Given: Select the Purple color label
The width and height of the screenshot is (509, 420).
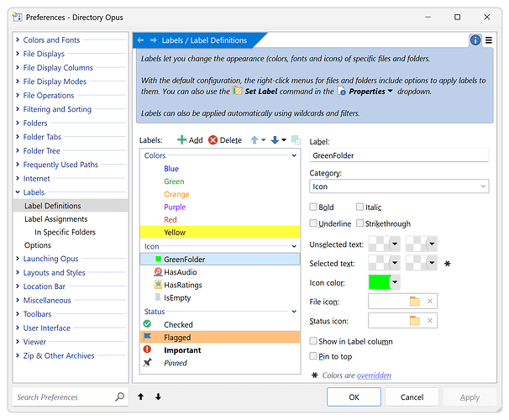Looking at the screenshot, I should tap(220, 207).
